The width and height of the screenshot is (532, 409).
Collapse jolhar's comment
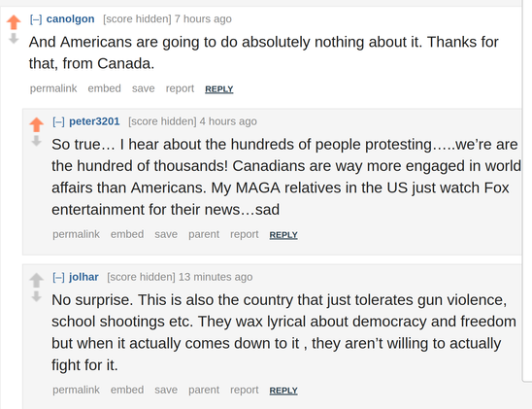point(58,277)
